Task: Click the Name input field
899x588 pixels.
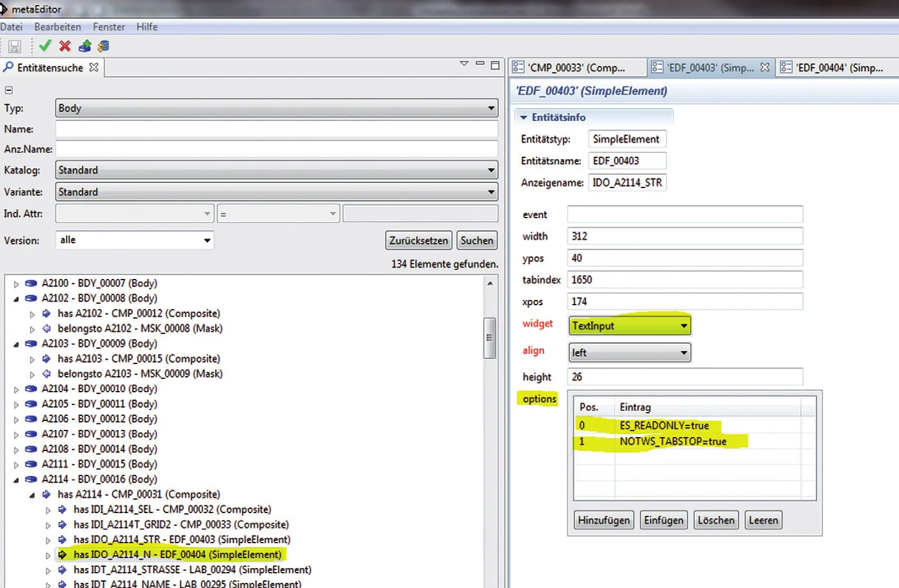Action: [277, 129]
